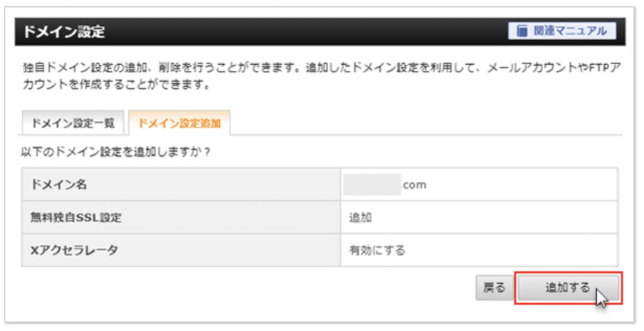The image size is (644, 331).
Task: Select the ドメイン設定追加 tab
Action: pos(179,123)
